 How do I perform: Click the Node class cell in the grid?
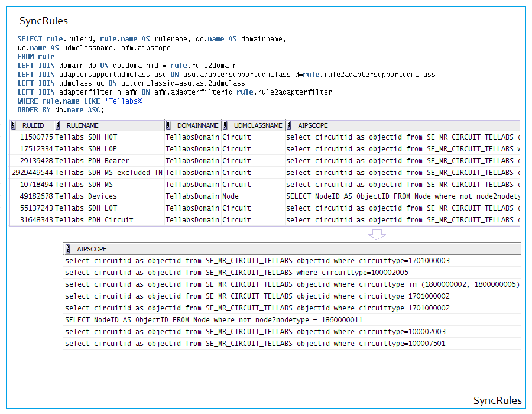click(231, 196)
